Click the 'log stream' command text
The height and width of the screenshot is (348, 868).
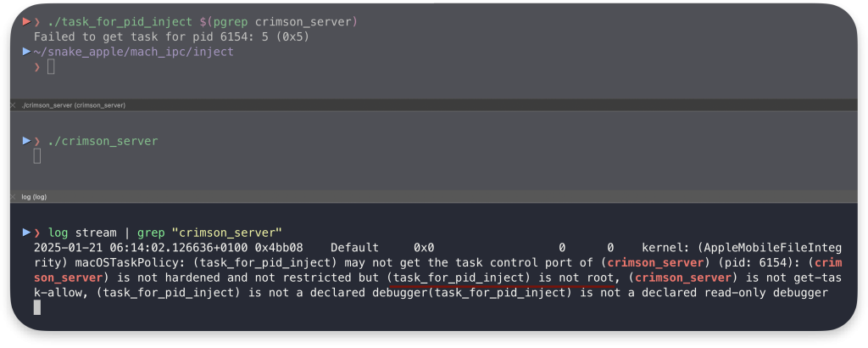(x=82, y=233)
